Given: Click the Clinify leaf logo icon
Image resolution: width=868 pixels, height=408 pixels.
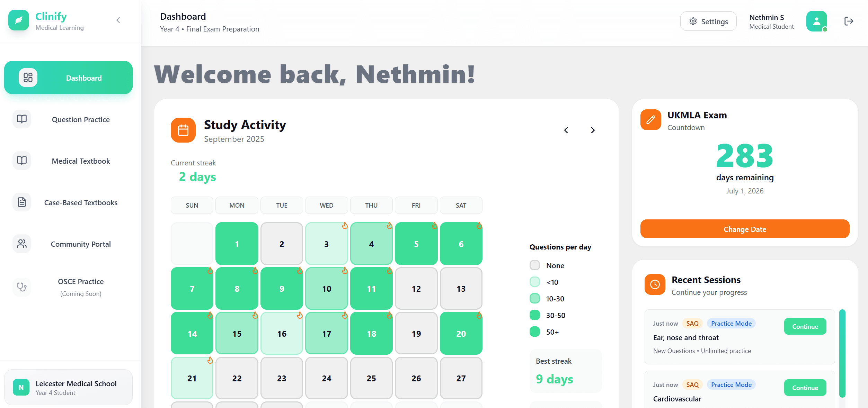Looking at the screenshot, I should pos(19,20).
